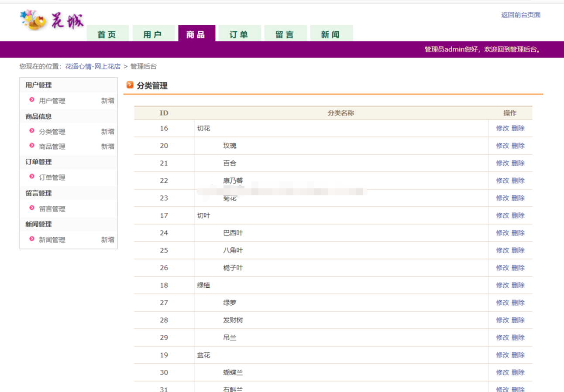This screenshot has width=564, height=392.
Task: Click 删除 in the 百合 row
Action: (518, 163)
